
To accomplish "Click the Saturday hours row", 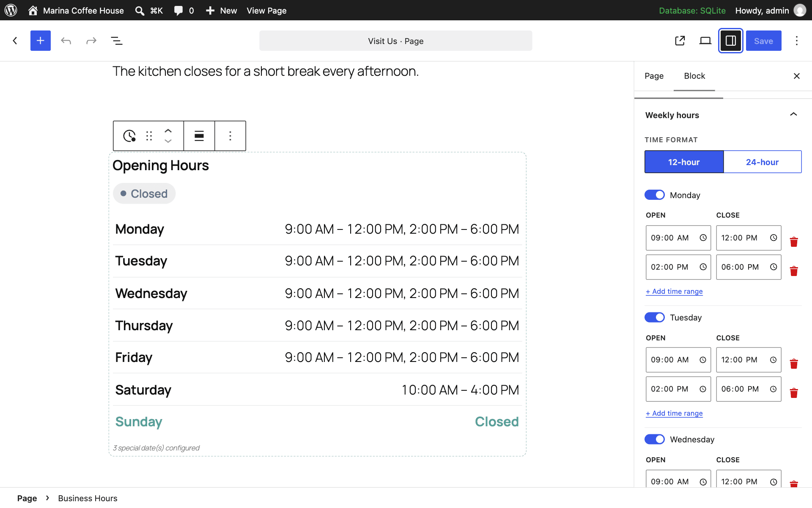I will coord(317,389).
